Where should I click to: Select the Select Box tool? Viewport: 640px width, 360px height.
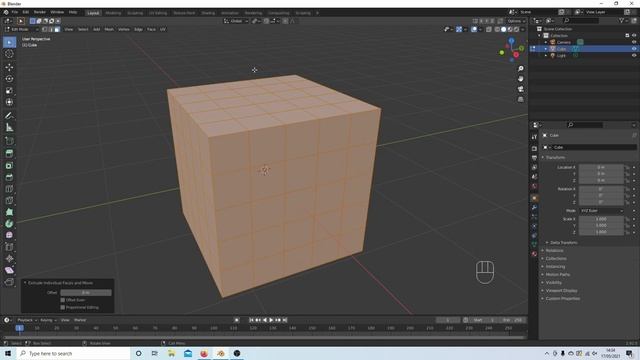(x=9, y=42)
